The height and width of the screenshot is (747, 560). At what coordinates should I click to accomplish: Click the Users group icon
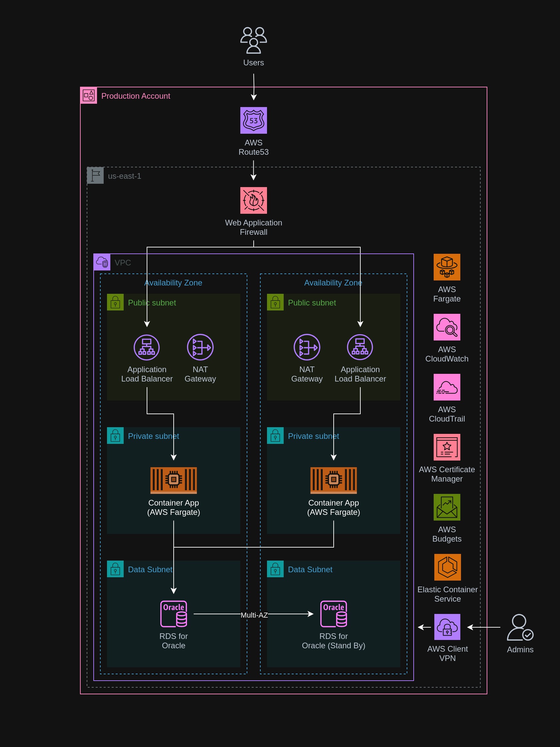pyautogui.click(x=254, y=40)
